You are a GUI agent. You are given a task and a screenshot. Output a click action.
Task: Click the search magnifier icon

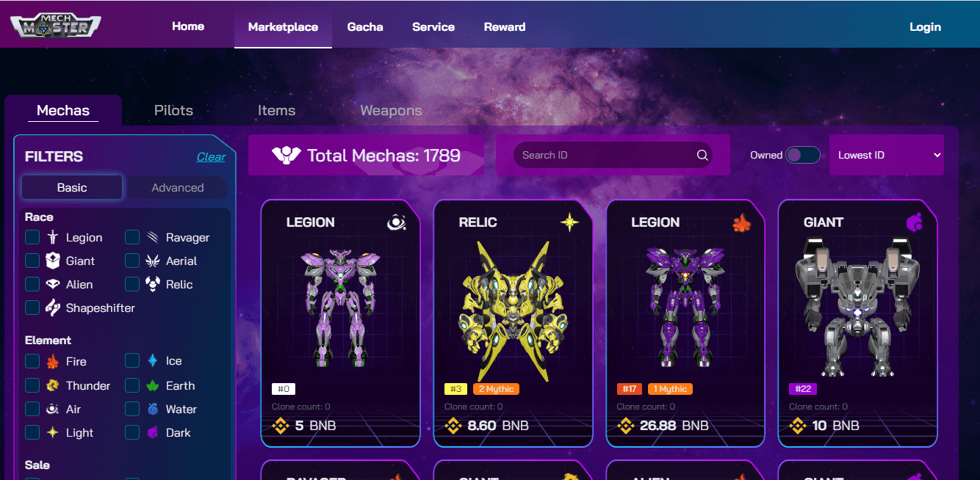point(702,155)
